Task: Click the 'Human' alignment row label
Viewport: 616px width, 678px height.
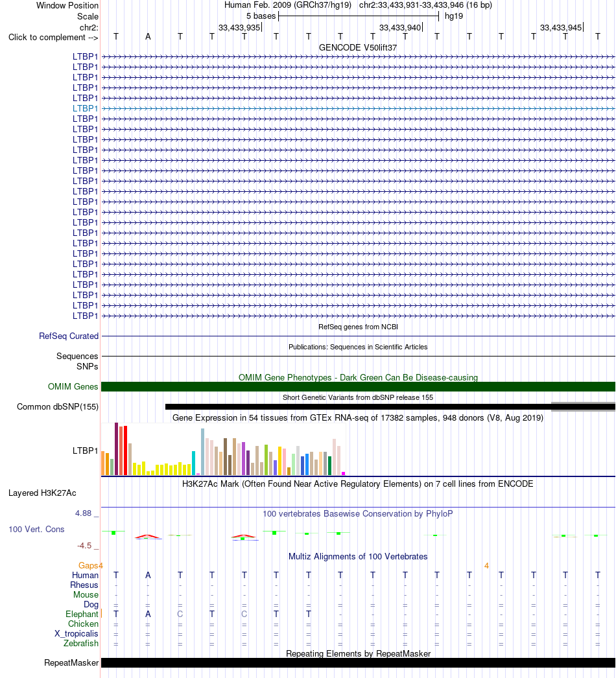Action: 85,575
